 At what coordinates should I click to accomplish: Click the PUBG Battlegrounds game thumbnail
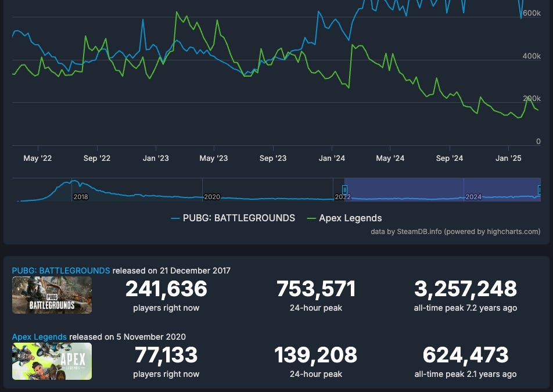pyautogui.click(x=52, y=295)
